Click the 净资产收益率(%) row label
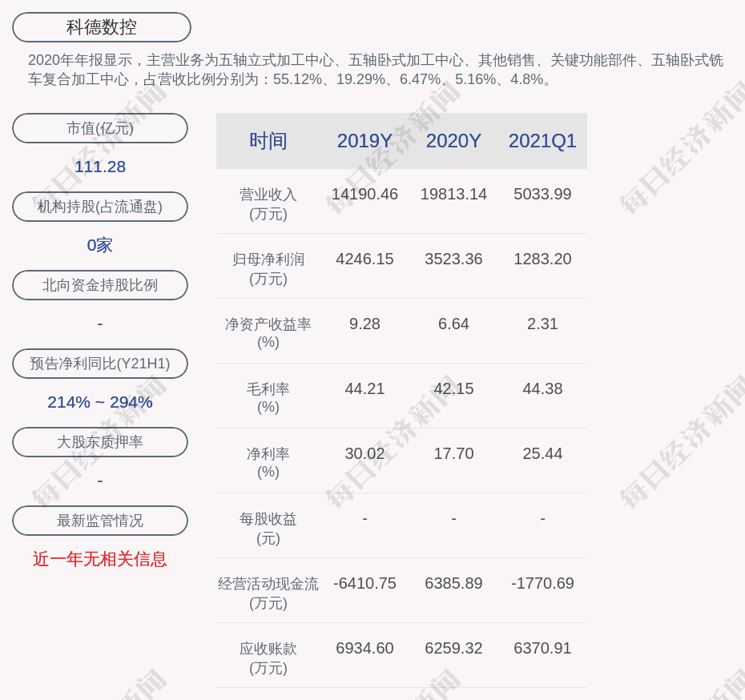 coord(268,333)
